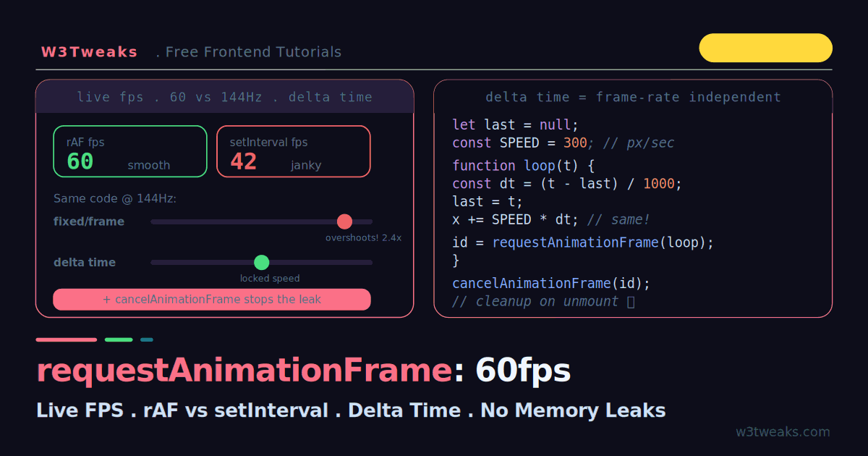868x456 pixels.
Task: Click the green 60 fps value
Action: point(80,161)
